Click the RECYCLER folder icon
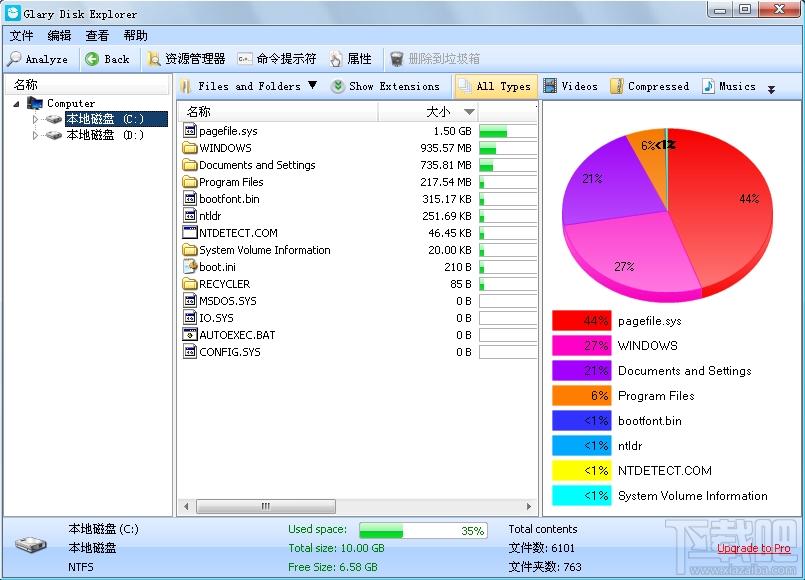This screenshot has width=805, height=580. (x=190, y=284)
